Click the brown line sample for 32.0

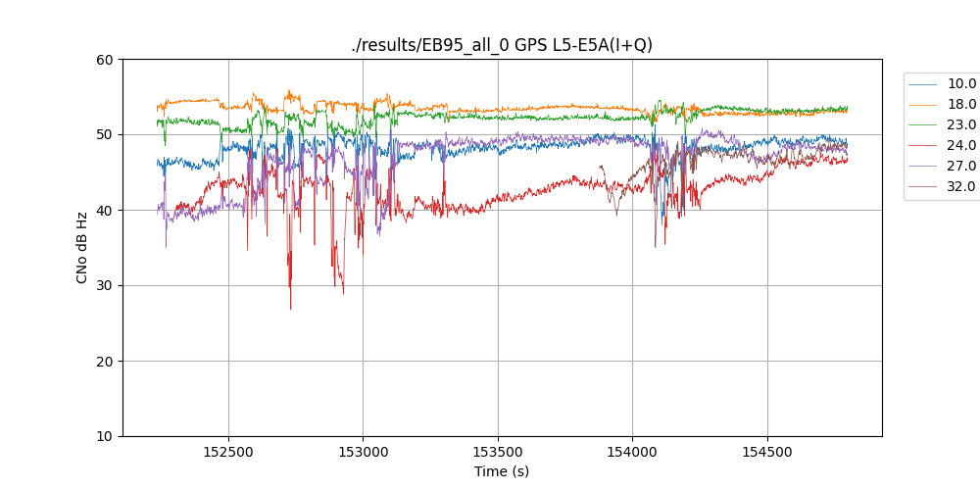[x=922, y=187]
